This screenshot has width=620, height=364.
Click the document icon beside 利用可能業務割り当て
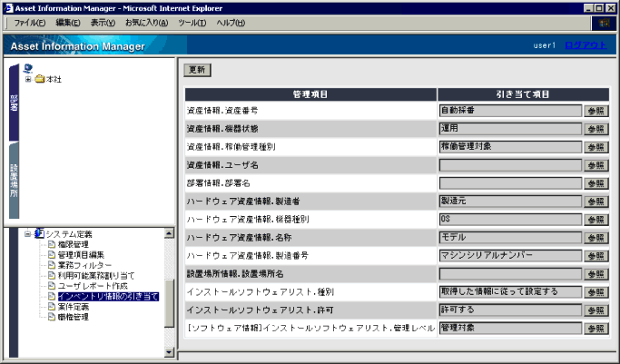(52, 275)
